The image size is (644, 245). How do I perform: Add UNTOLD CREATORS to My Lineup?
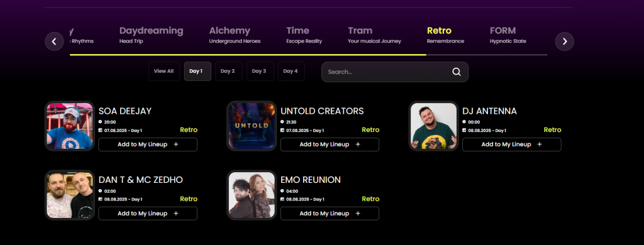[330, 144]
